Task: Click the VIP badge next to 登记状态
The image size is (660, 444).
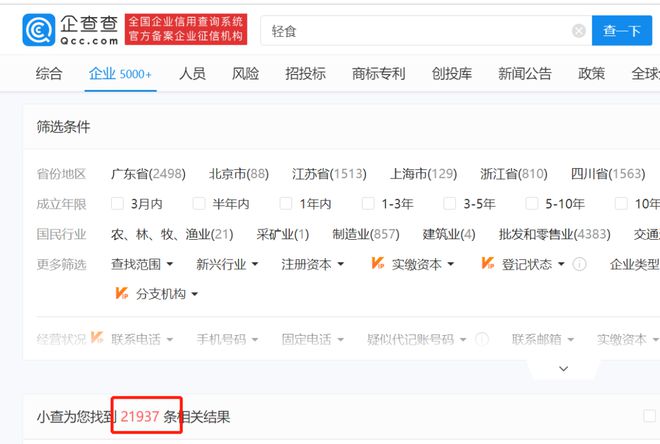Action: pos(487,263)
